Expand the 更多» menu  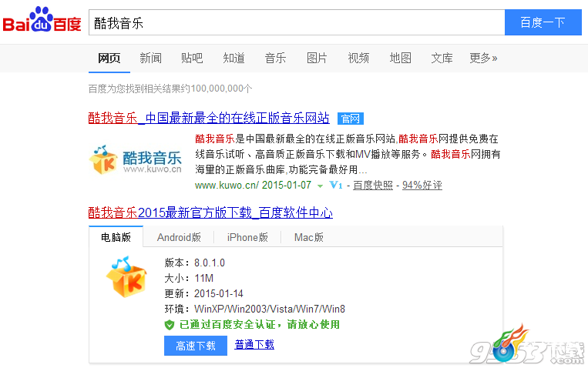pos(483,58)
